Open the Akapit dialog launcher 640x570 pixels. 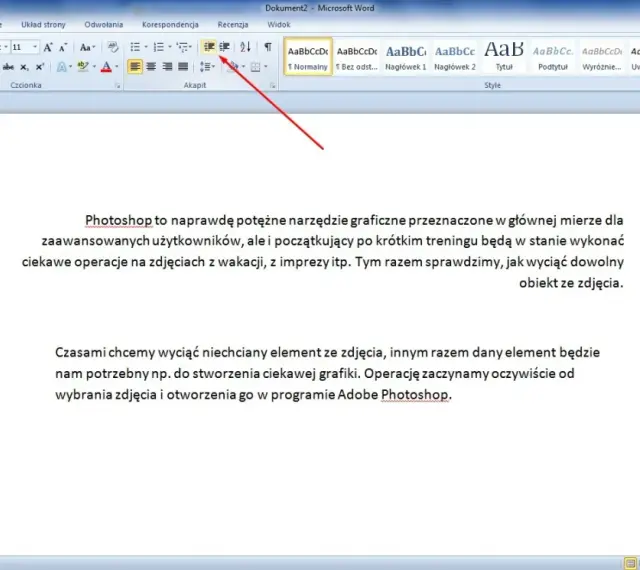272,86
